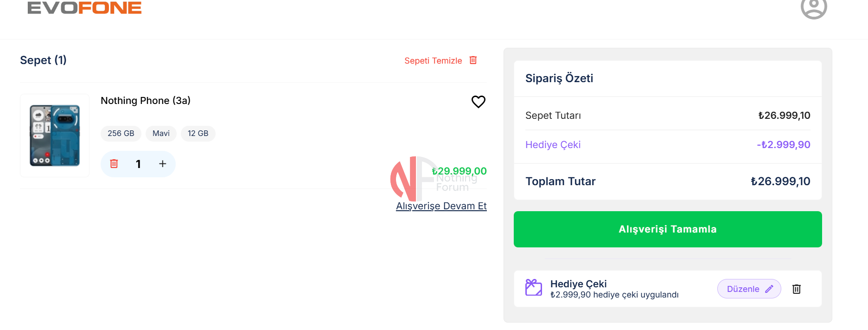The height and width of the screenshot is (330, 868).
Task: Add Nothing Phone (3a) to favorites heart
Action: (x=478, y=102)
